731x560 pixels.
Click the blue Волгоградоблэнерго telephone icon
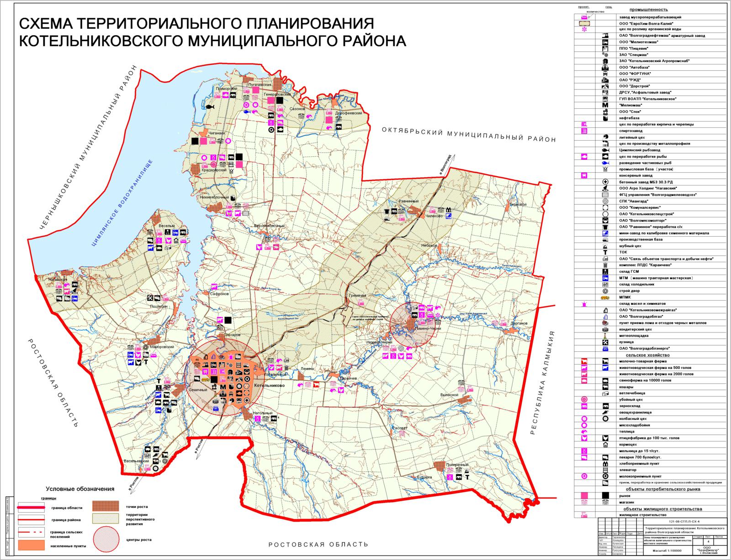coord(605,349)
